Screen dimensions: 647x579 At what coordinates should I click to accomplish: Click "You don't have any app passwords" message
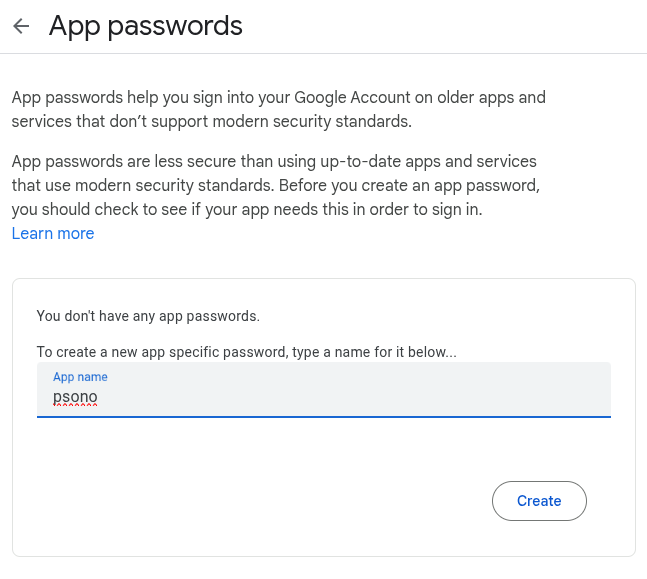tap(148, 316)
